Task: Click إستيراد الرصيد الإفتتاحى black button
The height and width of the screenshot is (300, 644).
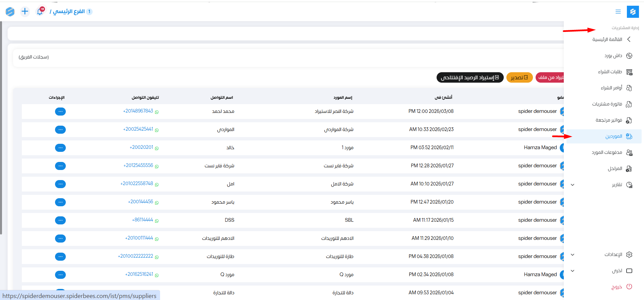Action: pos(470,78)
